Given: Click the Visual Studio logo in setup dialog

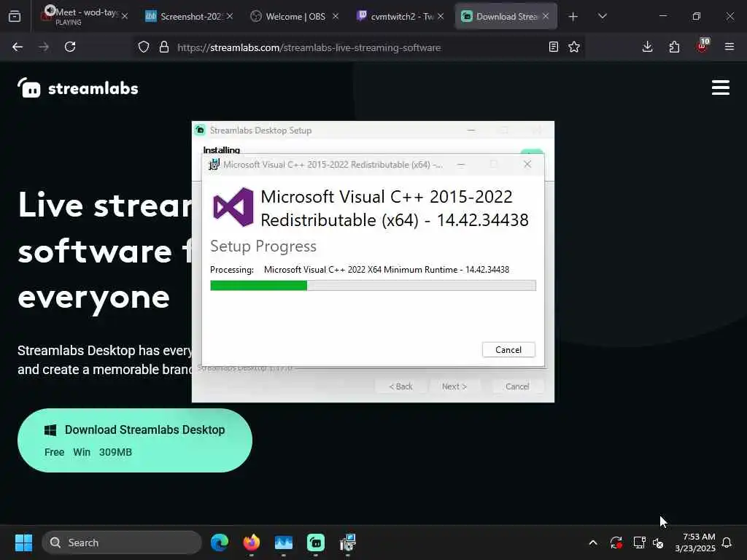Looking at the screenshot, I should 233,206.
